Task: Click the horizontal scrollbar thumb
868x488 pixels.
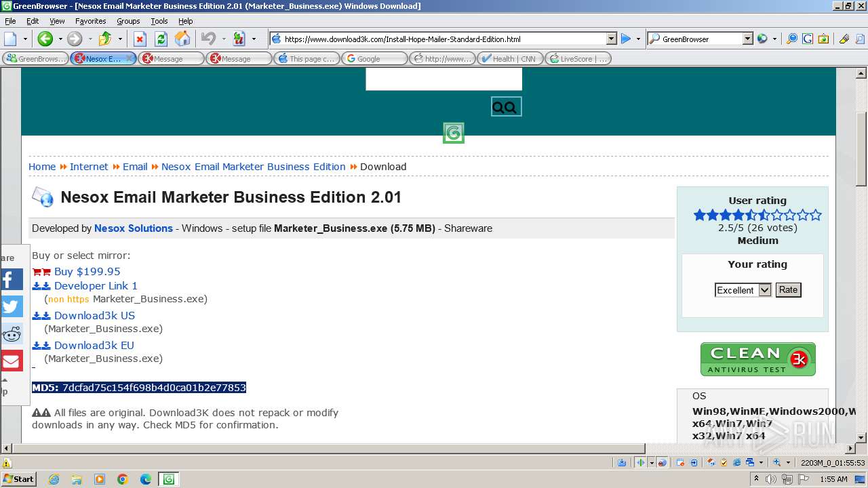Action: tap(329, 448)
